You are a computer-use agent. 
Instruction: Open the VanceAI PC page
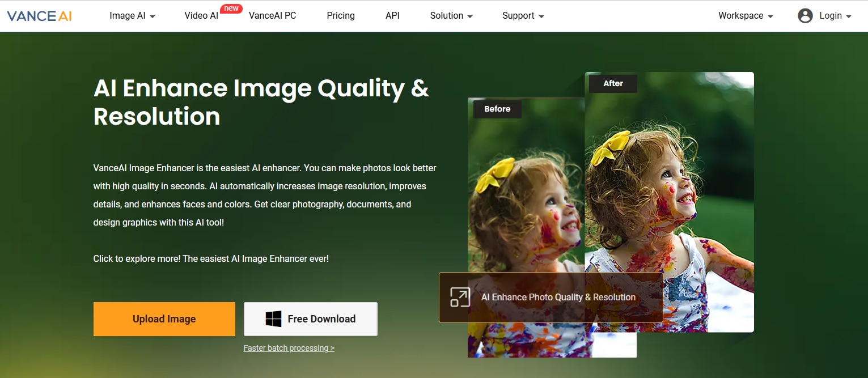pyautogui.click(x=273, y=16)
